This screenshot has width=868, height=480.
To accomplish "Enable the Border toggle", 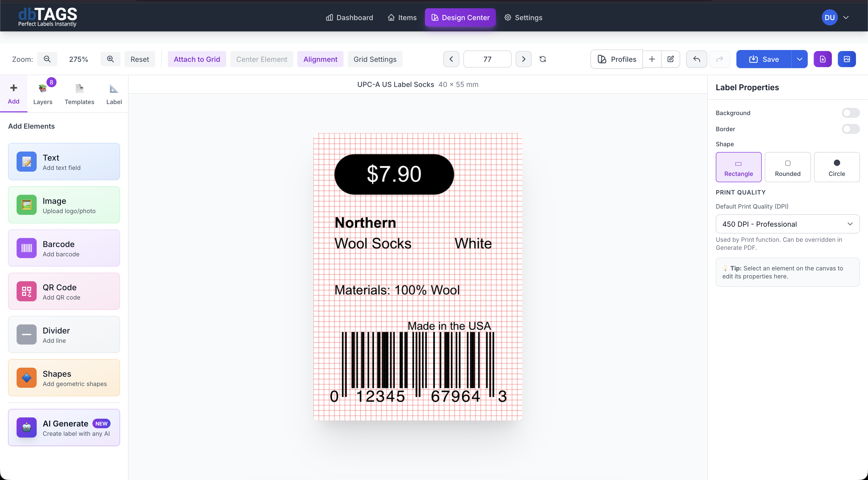I will (850, 129).
